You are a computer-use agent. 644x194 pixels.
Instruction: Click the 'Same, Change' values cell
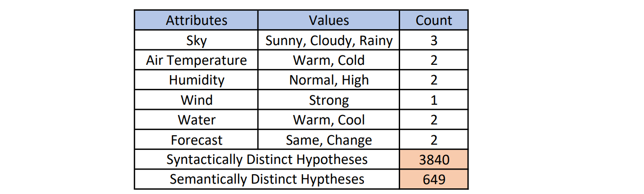tap(328, 140)
